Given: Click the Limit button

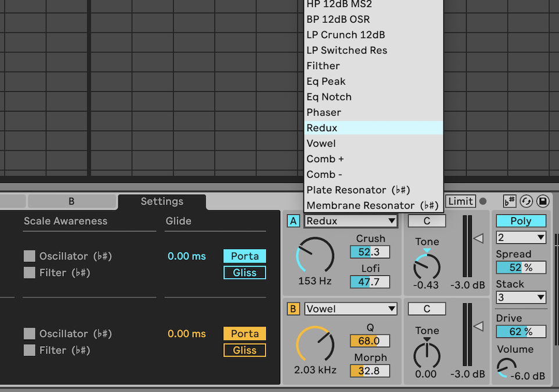Looking at the screenshot, I should (460, 201).
